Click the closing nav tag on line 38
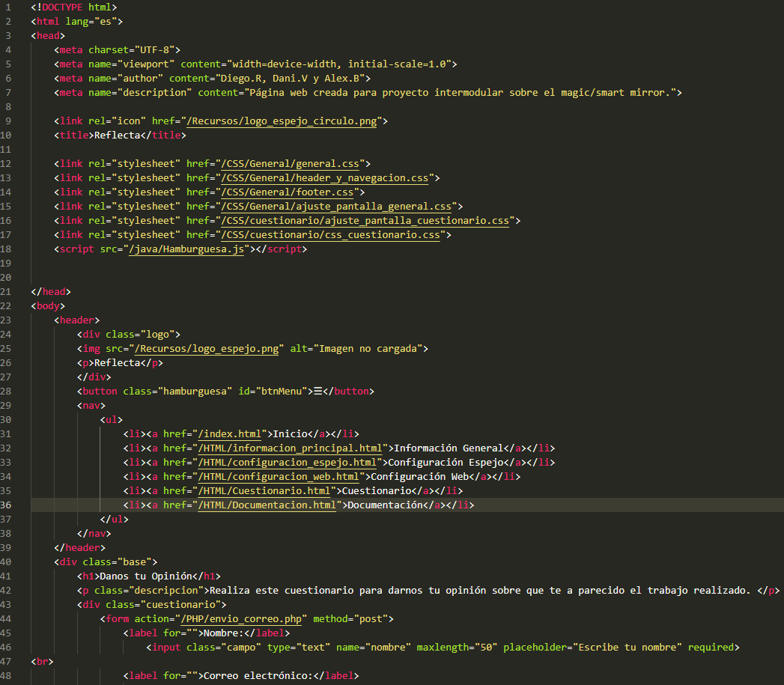 [x=94, y=534]
